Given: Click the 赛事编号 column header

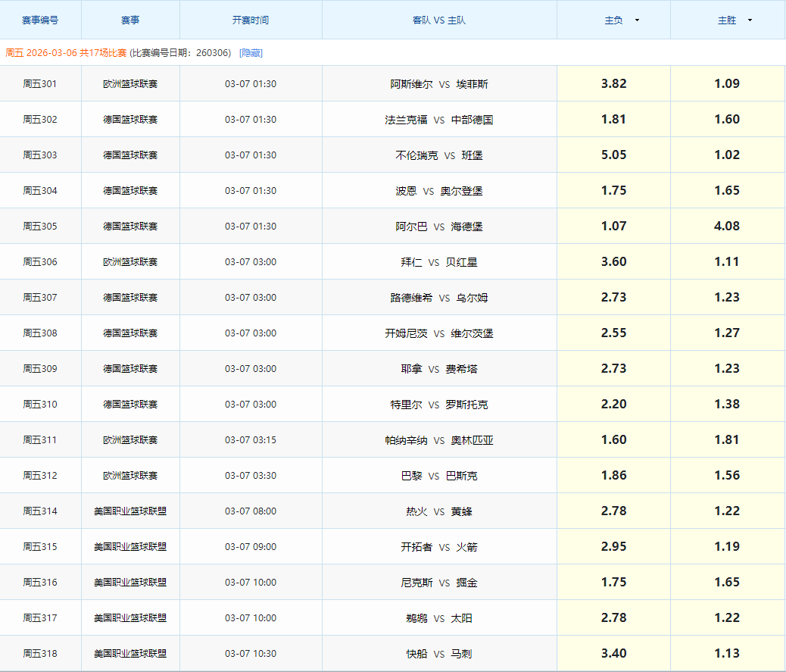Looking at the screenshot, I should 40,20.
